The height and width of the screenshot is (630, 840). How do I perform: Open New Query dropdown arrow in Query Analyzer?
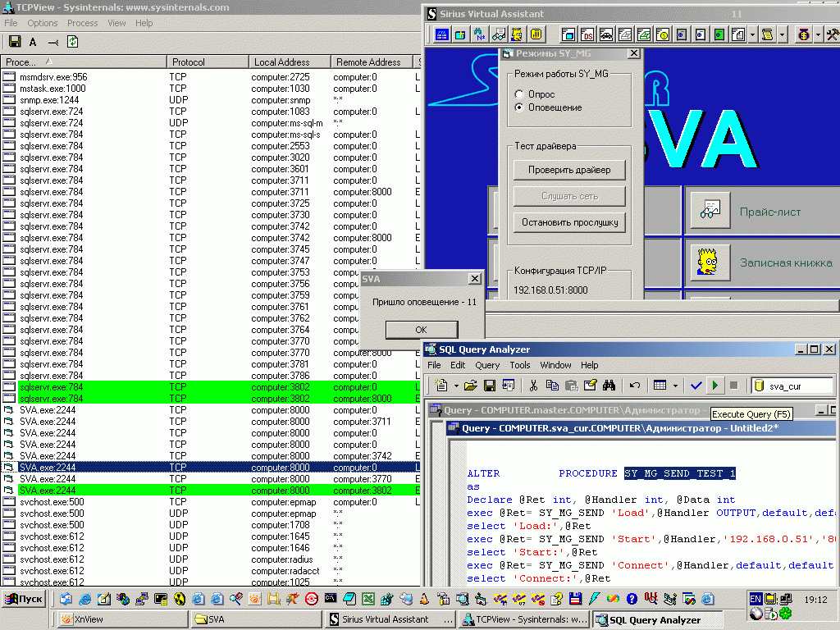tap(456, 386)
